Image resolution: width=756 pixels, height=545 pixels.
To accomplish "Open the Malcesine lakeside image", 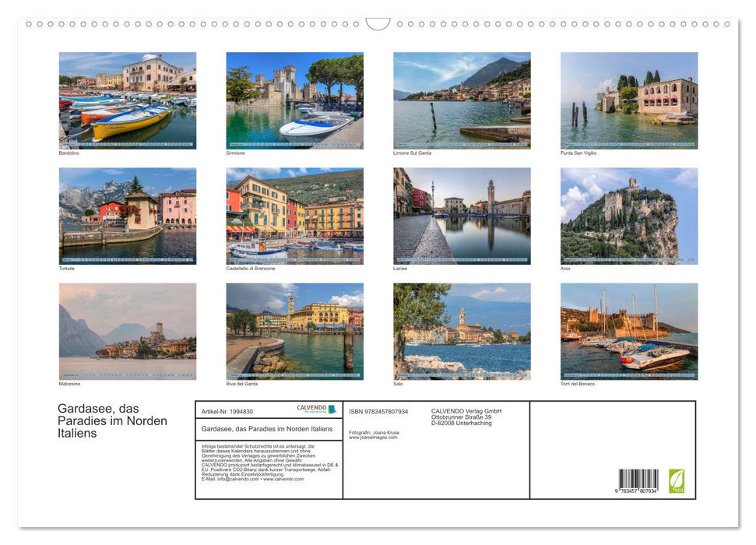I will (x=127, y=332).
